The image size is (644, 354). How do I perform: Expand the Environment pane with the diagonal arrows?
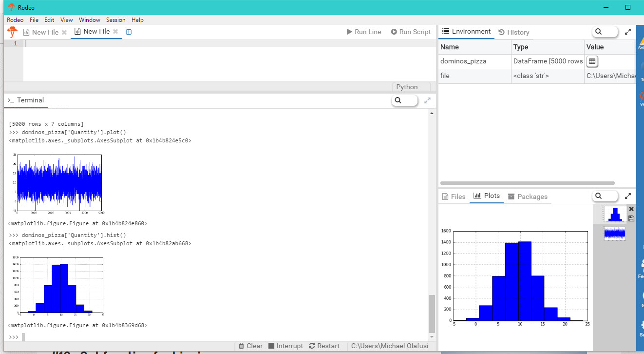(x=627, y=31)
